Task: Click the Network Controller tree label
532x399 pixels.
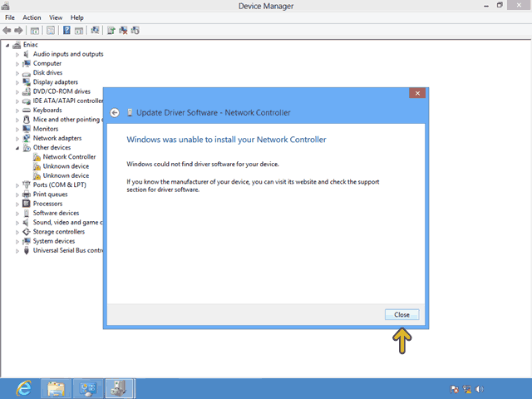Action: [69, 157]
